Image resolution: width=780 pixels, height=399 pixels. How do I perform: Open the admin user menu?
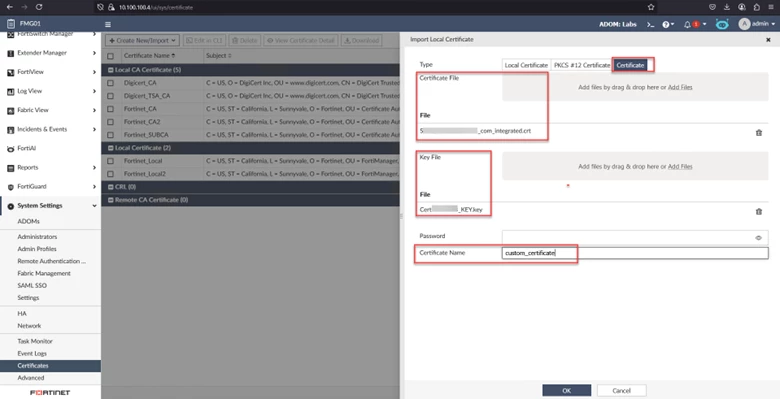point(756,24)
